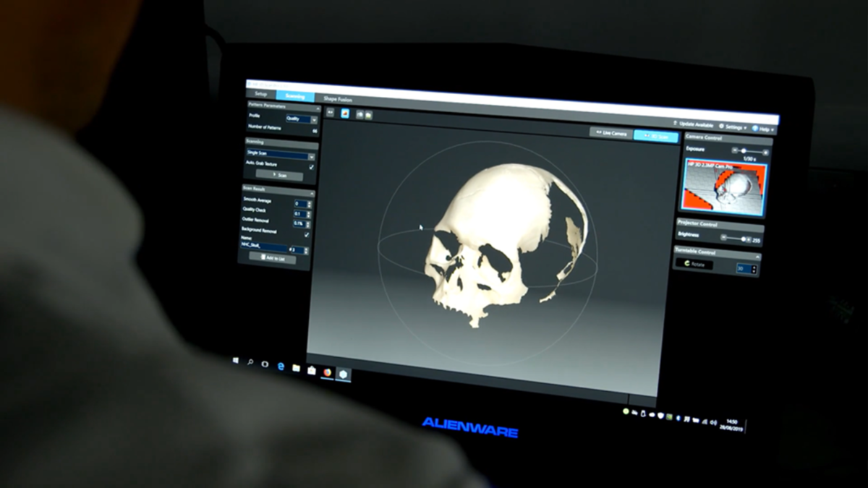868x488 pixels.
Task: Toggle the Background Removal checkbox
Action: coord(307,234)
